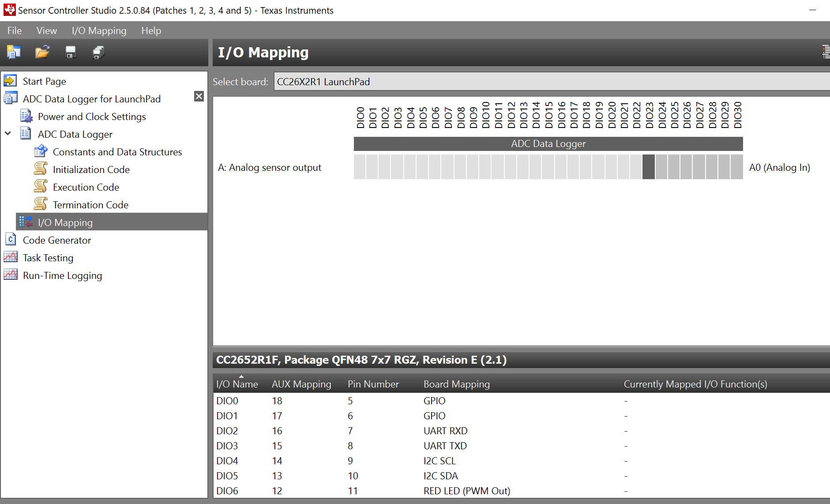
Task: Select the ADC Data Logger task document icon
Action: pos(26,134)
